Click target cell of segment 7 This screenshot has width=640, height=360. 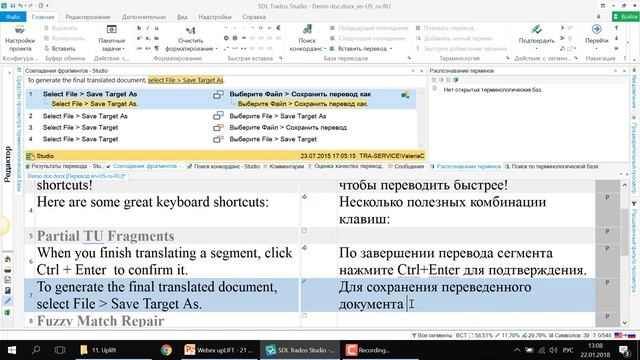(x=465, y=296)
